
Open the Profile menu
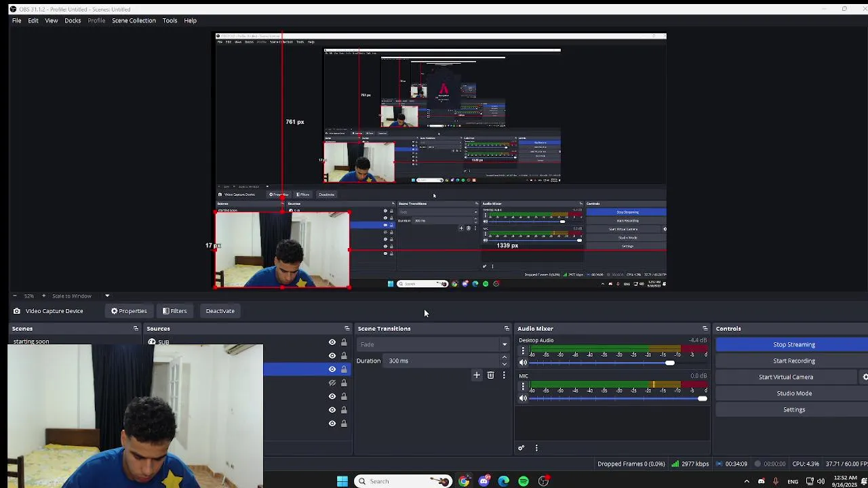point(96,20)
